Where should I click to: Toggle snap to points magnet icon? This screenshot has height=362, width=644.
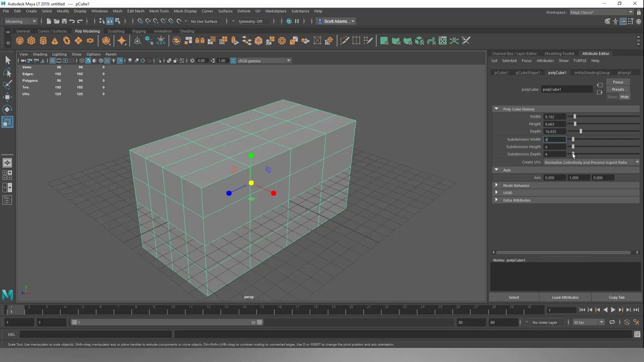coord(156,21)
